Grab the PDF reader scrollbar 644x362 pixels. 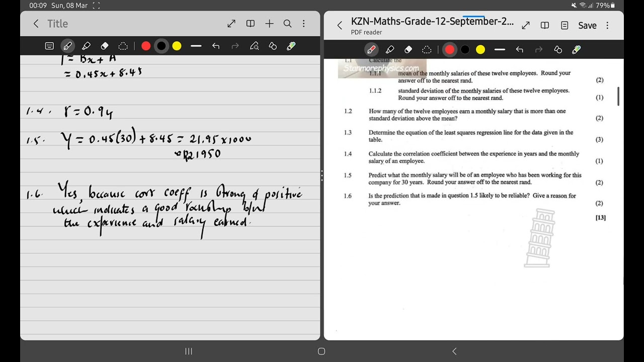tap(618, 97)
